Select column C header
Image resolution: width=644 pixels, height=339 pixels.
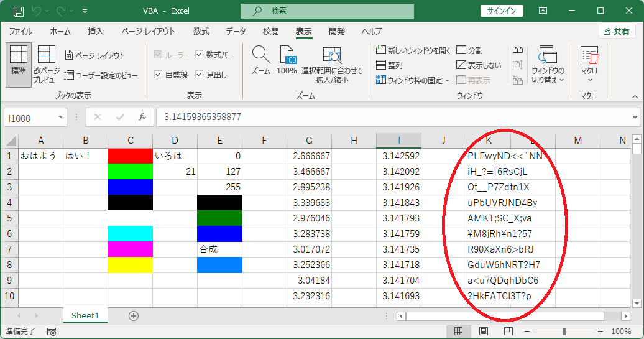130,141
